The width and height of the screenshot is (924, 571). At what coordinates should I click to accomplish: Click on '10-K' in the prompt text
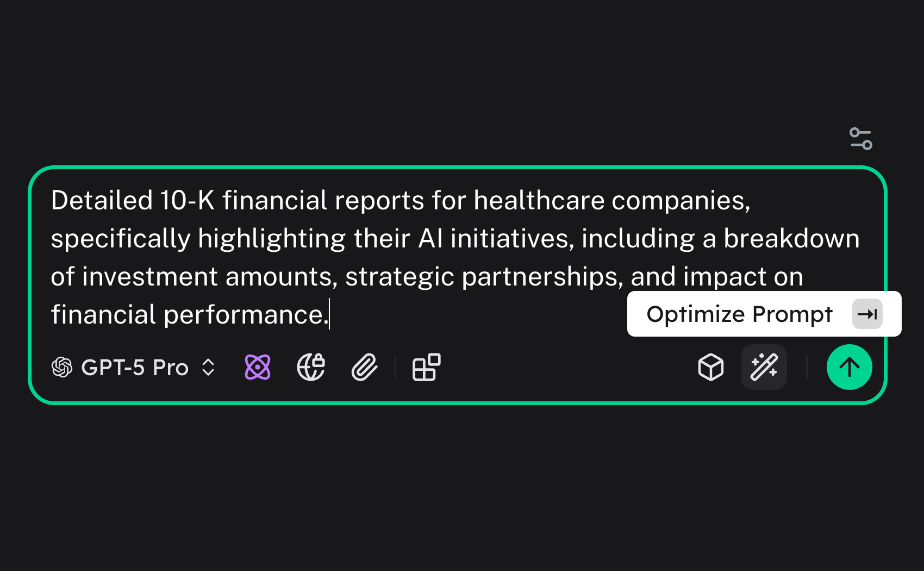(x=187, y=201)
